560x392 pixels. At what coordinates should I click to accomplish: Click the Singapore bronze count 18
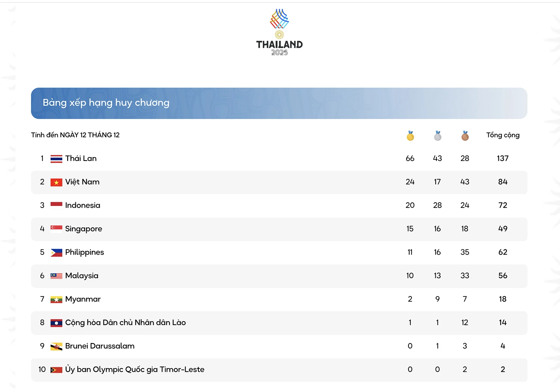[464, 229]
